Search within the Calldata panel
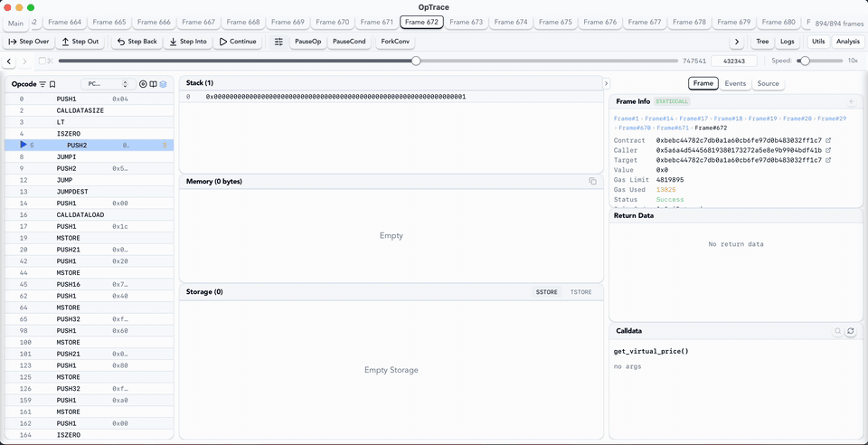The height and width of the screenshot is (445, 868). click(838, 332)
